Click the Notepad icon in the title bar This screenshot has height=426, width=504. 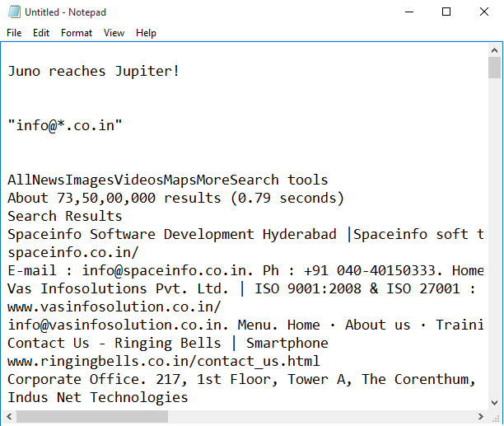14,12
